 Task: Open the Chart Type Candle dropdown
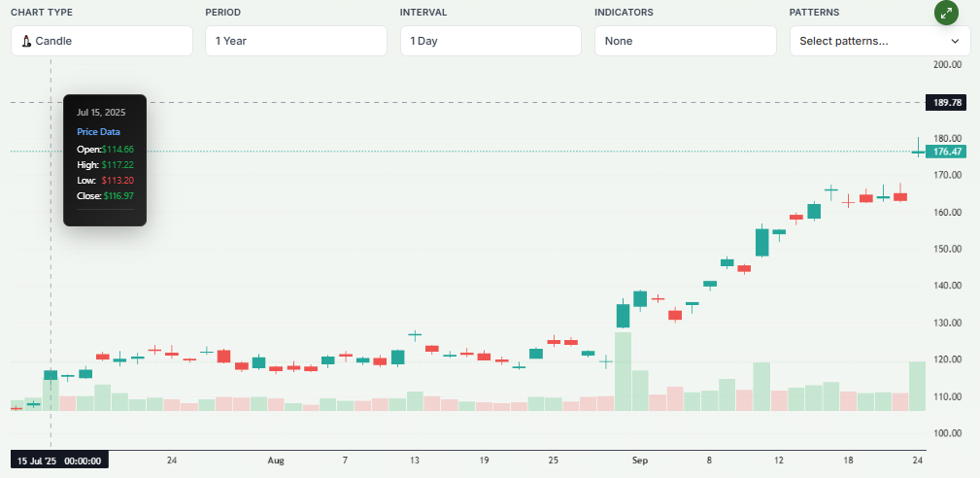(102, 41)
